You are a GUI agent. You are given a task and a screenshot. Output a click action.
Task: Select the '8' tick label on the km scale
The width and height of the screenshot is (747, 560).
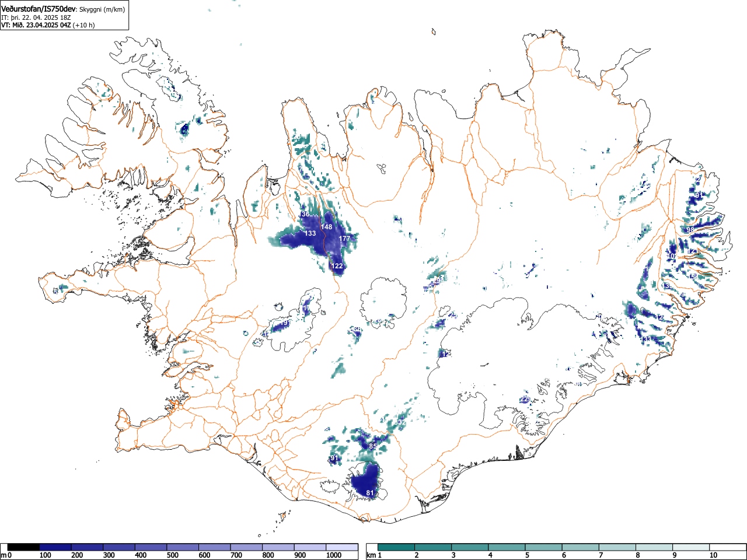coord(638,555)
